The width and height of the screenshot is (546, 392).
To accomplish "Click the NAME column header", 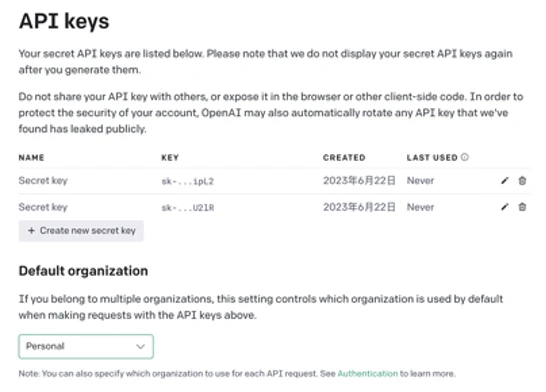I will (31, 157).
